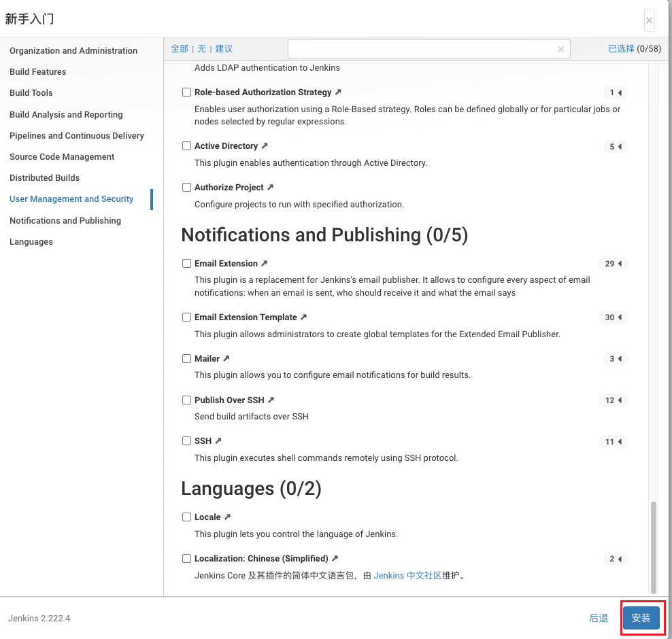Click the 安装 install button
The height and width of the screenshot is (639, 672).
[x=641, y=618]
